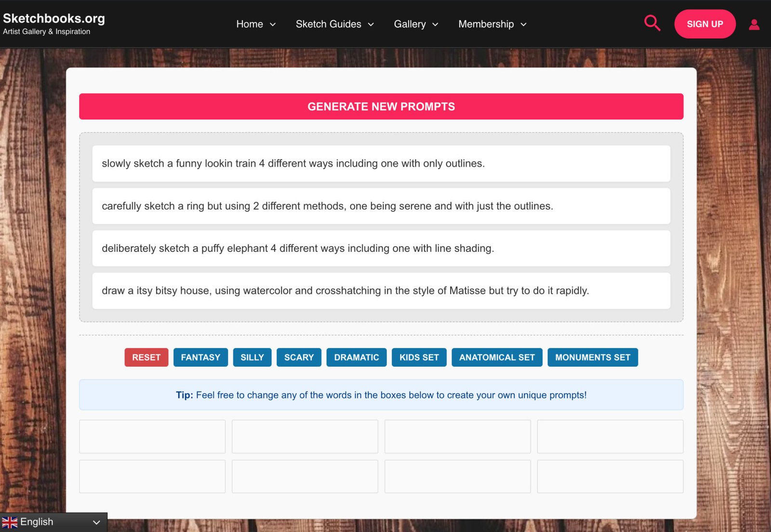
Task: Click the magnifying glass search icon
Action: pos(652,23)
